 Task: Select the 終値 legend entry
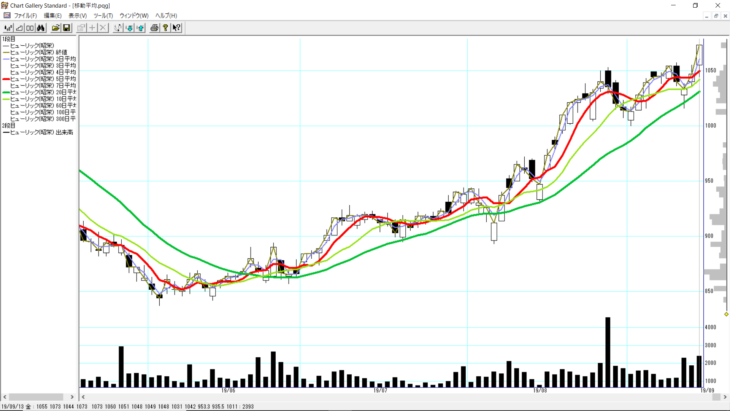coord(40,50)
